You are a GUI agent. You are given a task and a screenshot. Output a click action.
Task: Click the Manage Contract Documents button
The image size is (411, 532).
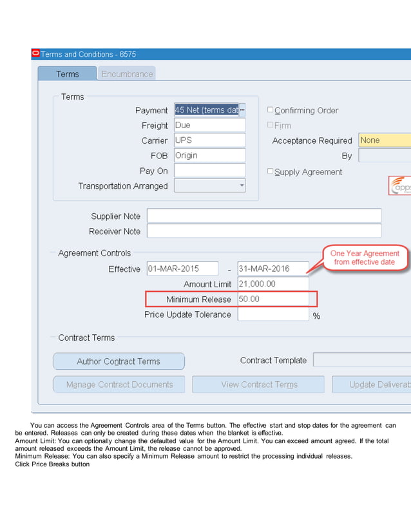[x=119, y=385]
